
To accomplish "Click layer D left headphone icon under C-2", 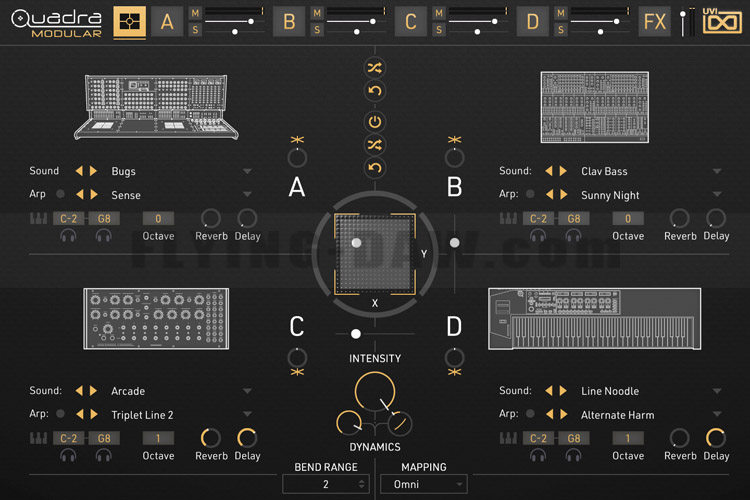I will pyautogui.click(x=538, y=455).
